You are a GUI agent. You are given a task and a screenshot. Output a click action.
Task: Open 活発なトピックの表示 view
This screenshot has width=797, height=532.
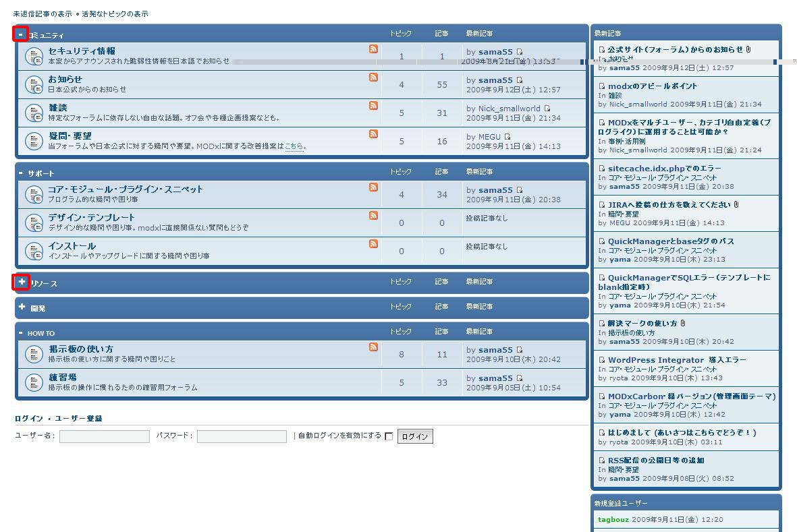pos(115,13)
